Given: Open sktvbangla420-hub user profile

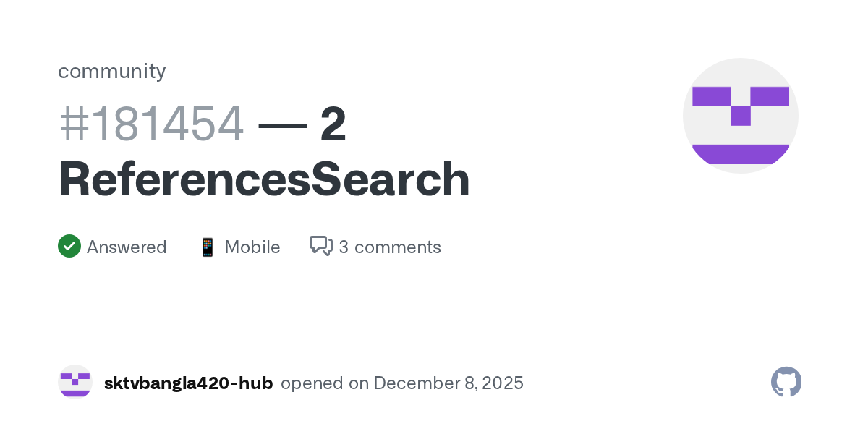Looking at the screenshot, I should click(188, 383).
